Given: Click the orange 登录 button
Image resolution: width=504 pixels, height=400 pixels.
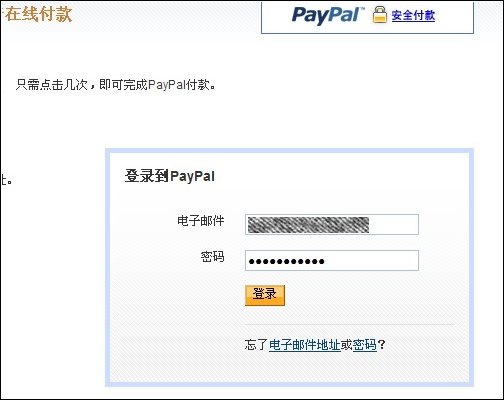Looking at the screenshot, I should click(265, 295).
